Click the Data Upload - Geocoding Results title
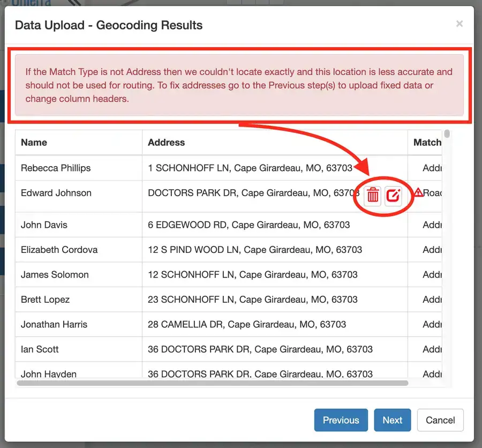 [109, 25]
